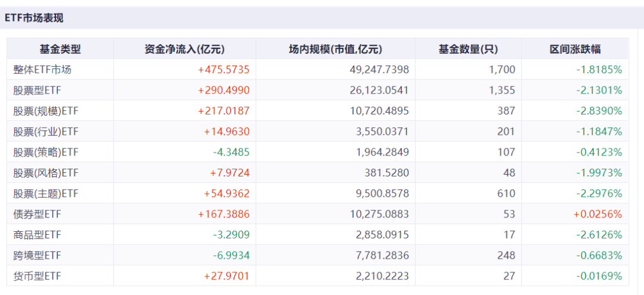Screen dimensions: 644x295
Task: Click the net inflow value +290.4990
Action: click(x=224, y=90)
